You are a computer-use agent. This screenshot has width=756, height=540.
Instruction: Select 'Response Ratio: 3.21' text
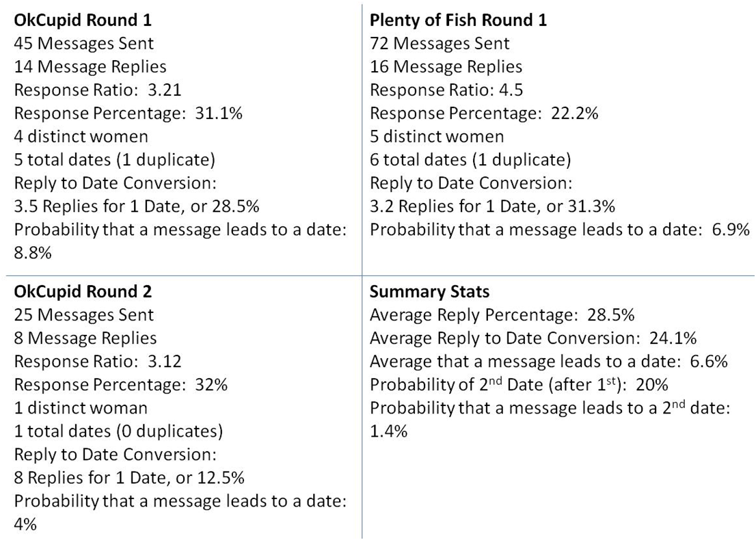[97, 90]
